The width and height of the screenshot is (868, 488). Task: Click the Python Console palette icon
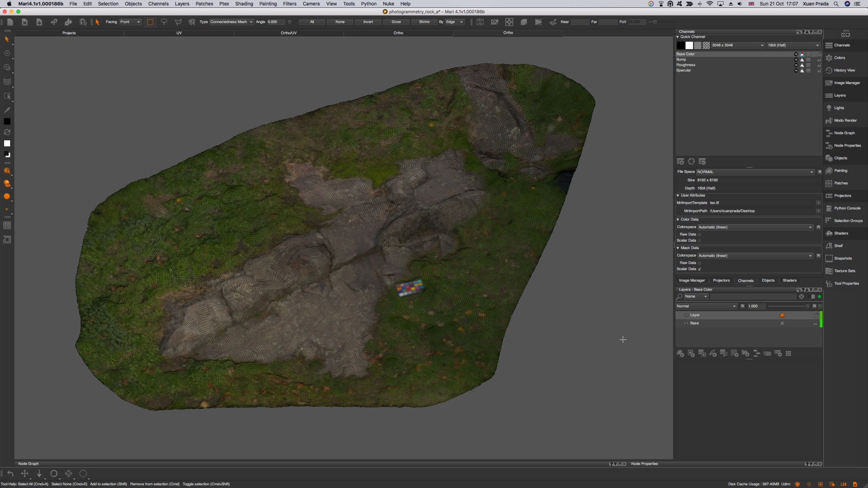click(x=829, y=208)
